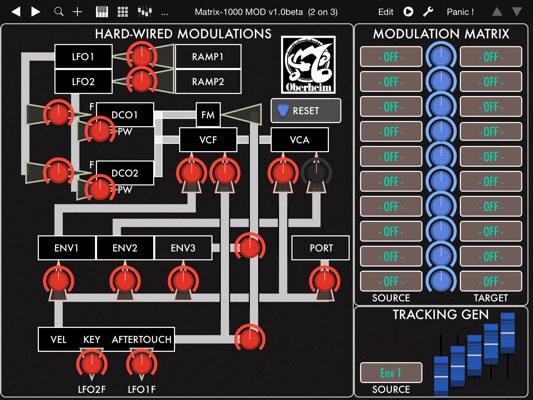This screenshot has width=533, height=400.
Task: Open the third row TARGET dropdown
Action: coord(491,106)
